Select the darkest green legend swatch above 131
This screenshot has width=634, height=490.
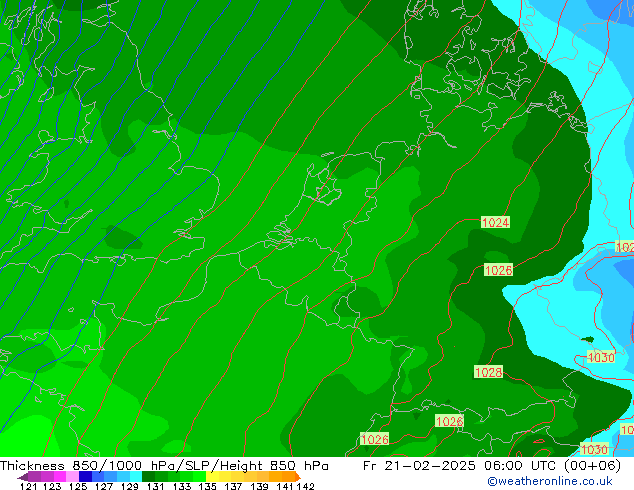(149, 476)
